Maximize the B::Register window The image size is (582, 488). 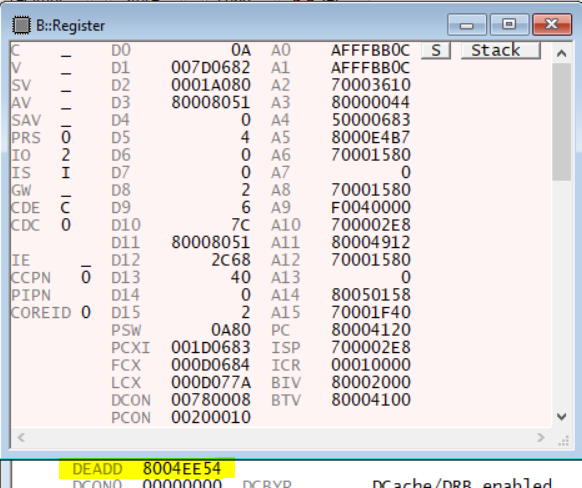click(x=509, y=25)
